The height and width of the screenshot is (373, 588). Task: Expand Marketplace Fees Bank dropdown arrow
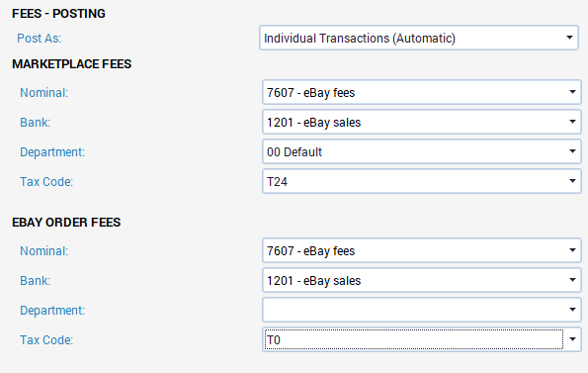point(572,122)
